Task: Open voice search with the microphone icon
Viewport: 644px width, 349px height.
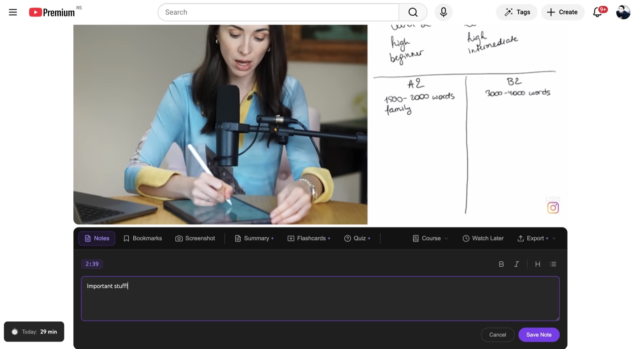Action: tap(443, 12)
